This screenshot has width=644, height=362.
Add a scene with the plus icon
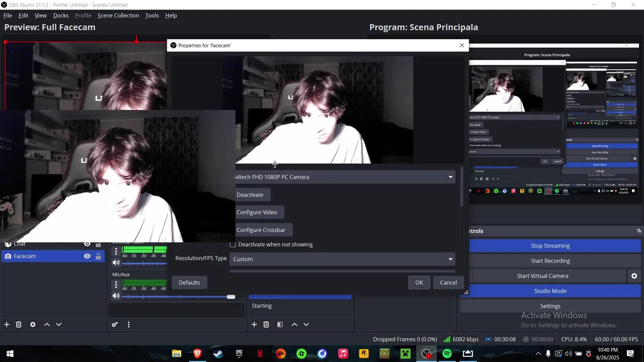[254, 325]
